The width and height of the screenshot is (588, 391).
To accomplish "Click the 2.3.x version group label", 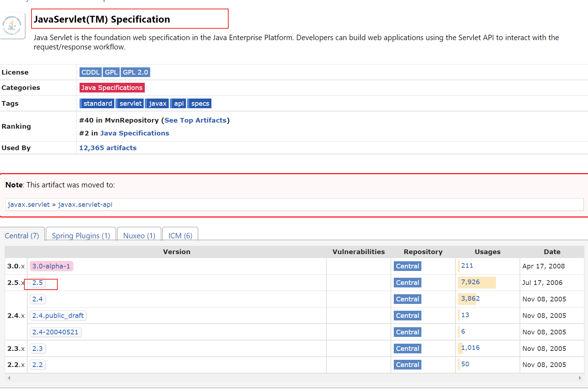I will [x=16, y=349].
